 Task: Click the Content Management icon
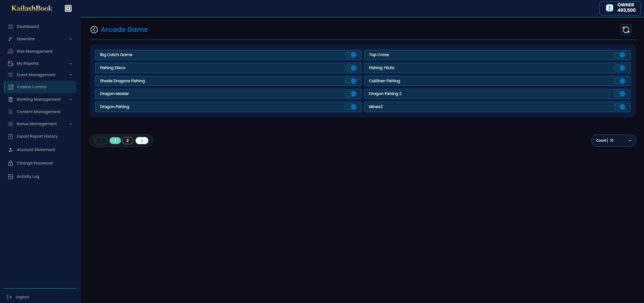pos(11,112)
